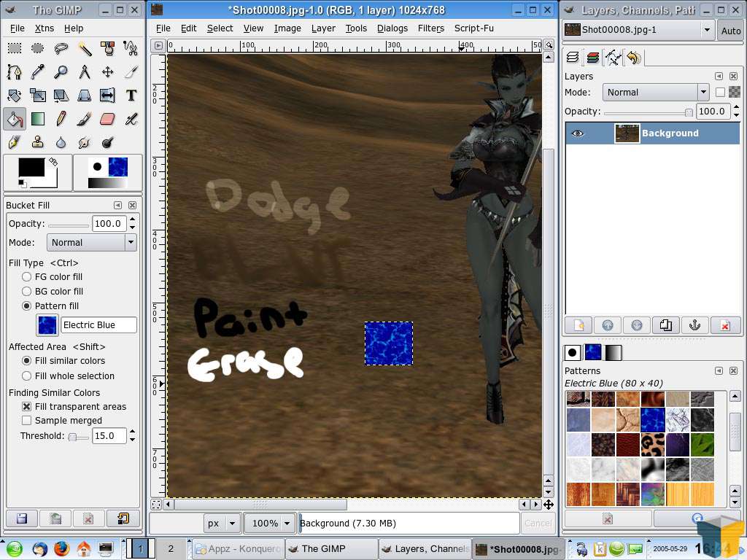Open Layers panel tab menu arrow
This screenshot has height=560, width=747.
tap(719, 76)
